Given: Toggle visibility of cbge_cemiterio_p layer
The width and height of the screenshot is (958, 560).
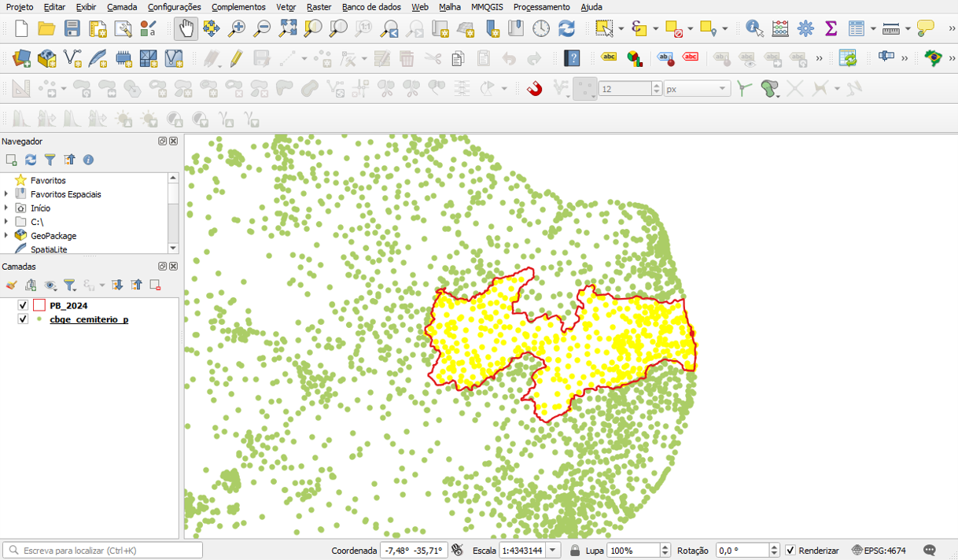Looking at the screenshot, I should [x=23, y=319].
